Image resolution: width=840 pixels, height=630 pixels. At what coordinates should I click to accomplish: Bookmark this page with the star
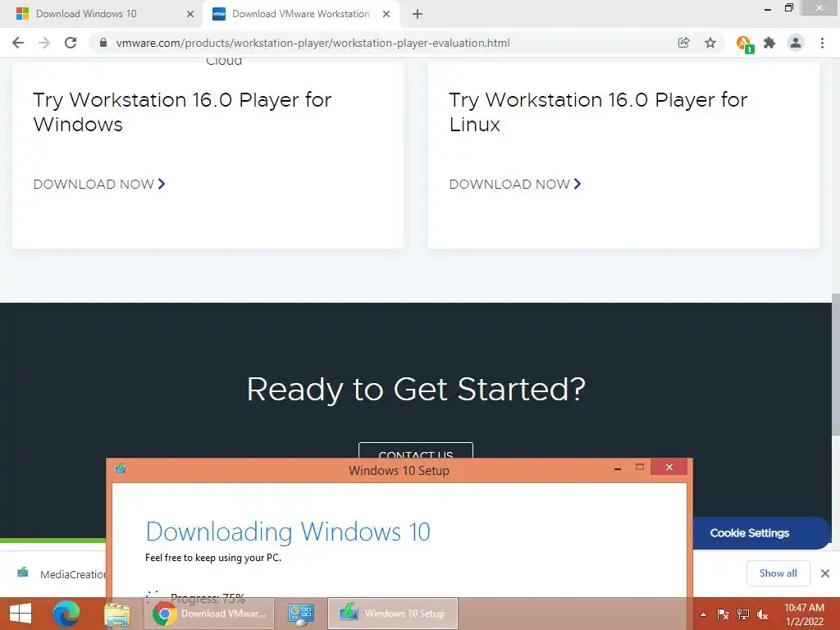tap(710, 43)
